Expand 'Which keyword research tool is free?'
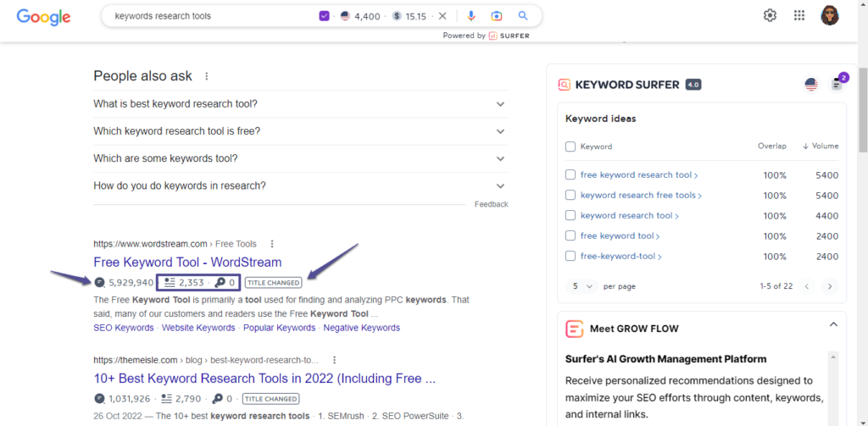The height and width of the screenshot is (426, 868). point(301,131)
